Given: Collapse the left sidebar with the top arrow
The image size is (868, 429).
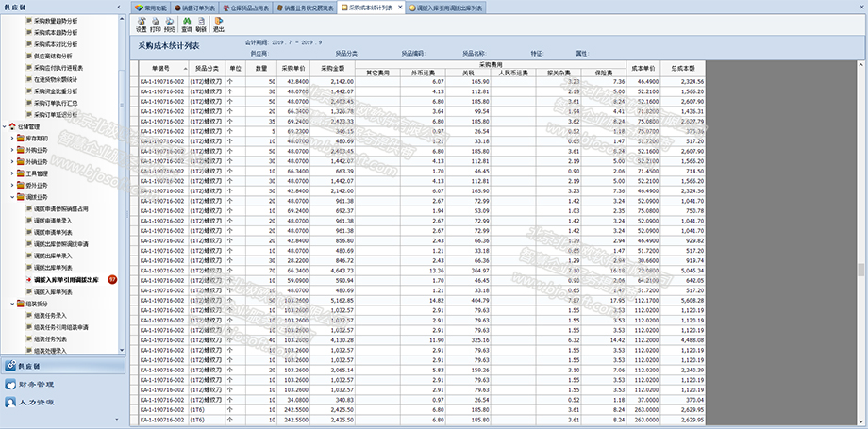Looking at the screenshot, I should click(x=119, y=7).
